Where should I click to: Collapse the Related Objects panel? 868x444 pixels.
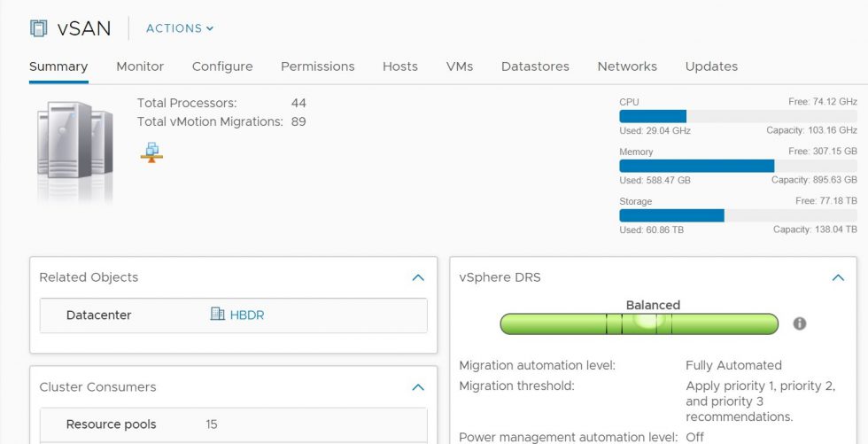pyautogui.click(x=418, y=277)
